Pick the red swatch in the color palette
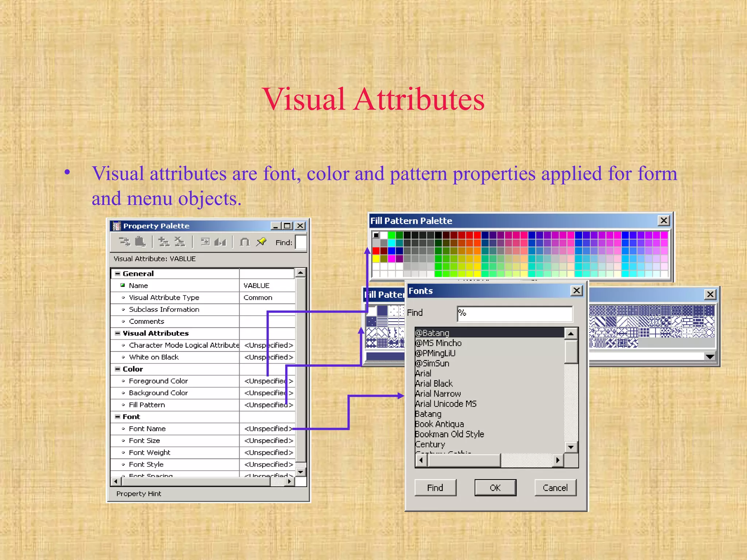Viewport: 747px width, 560px height. [x=376, y=251]
